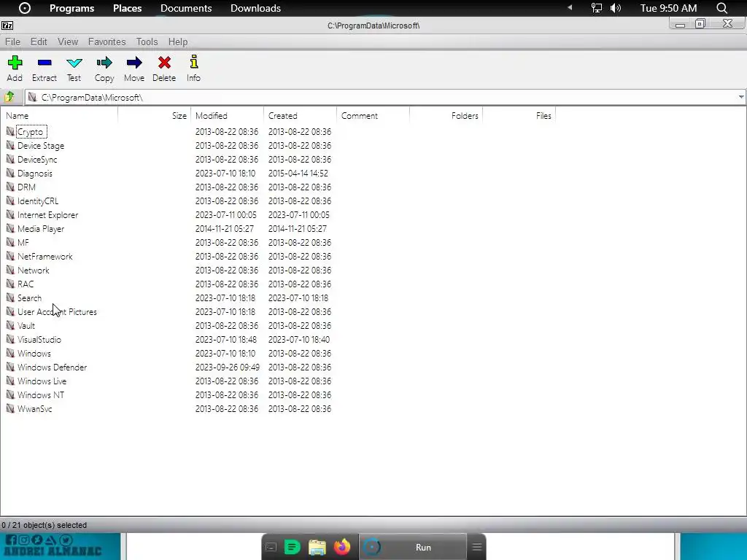
Task: Click the clock showing Tue 9:50 AM
Action: click(x=668, y=8)
